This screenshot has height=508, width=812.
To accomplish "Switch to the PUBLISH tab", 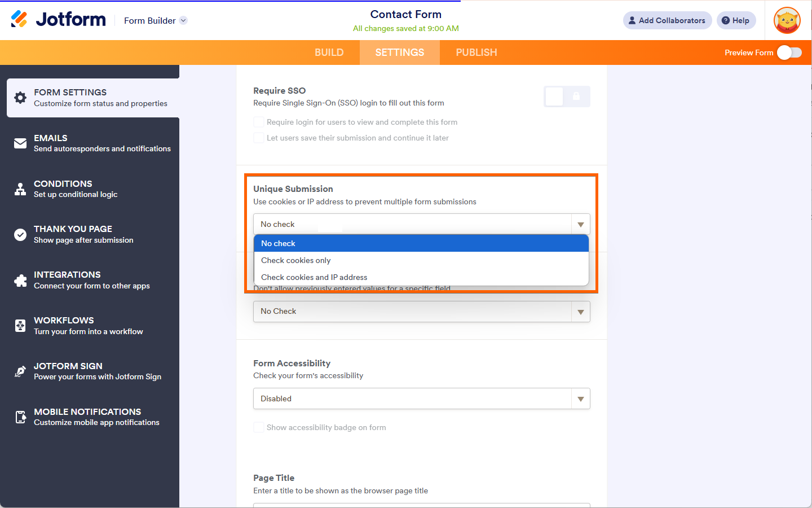I will click(476, 52).
